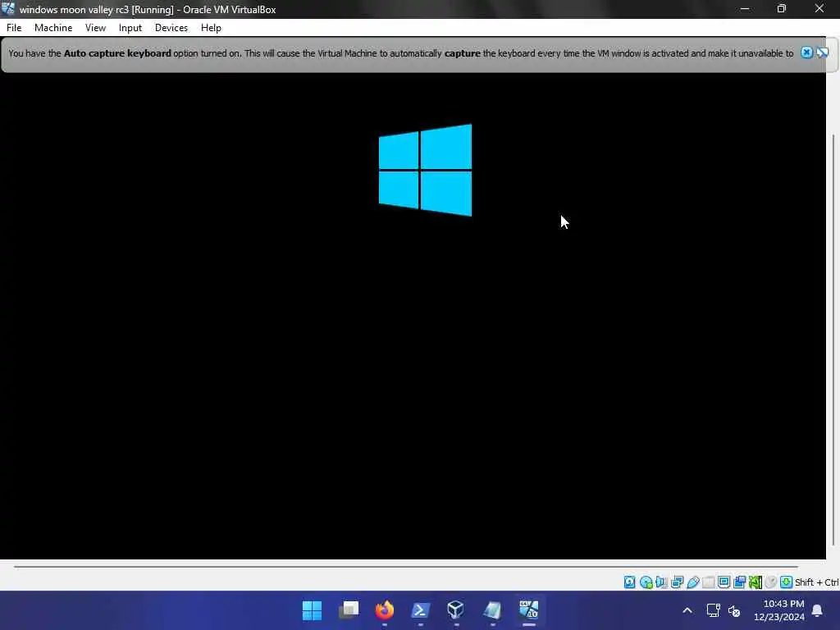
Task: Open the File menu
Action: click(x=14, y=28)
